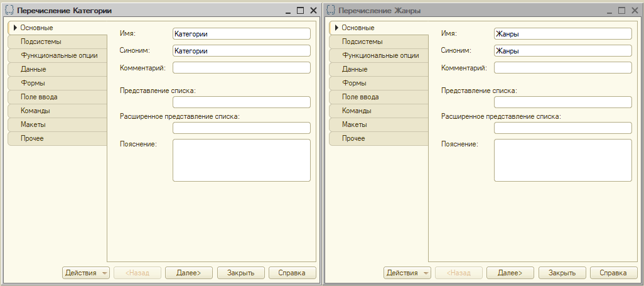Close the Перечисление Категории window
644x286 pixels.
click(313, 11)
